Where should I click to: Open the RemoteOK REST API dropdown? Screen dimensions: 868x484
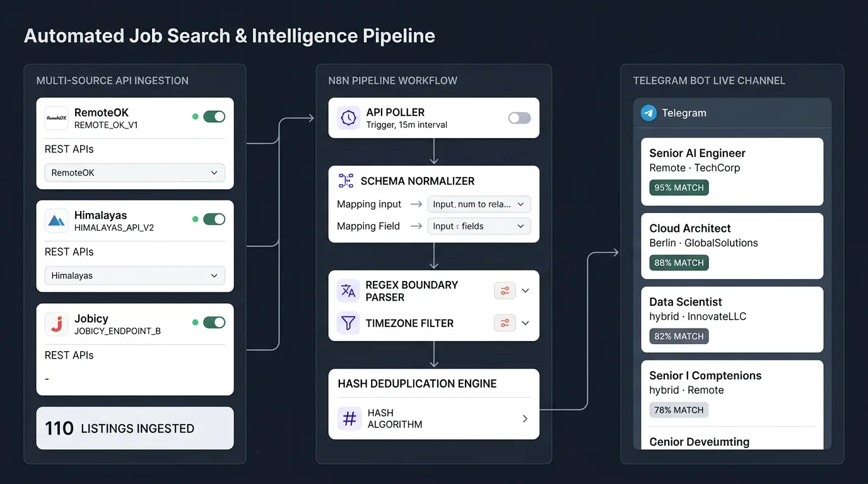(135, 173)
